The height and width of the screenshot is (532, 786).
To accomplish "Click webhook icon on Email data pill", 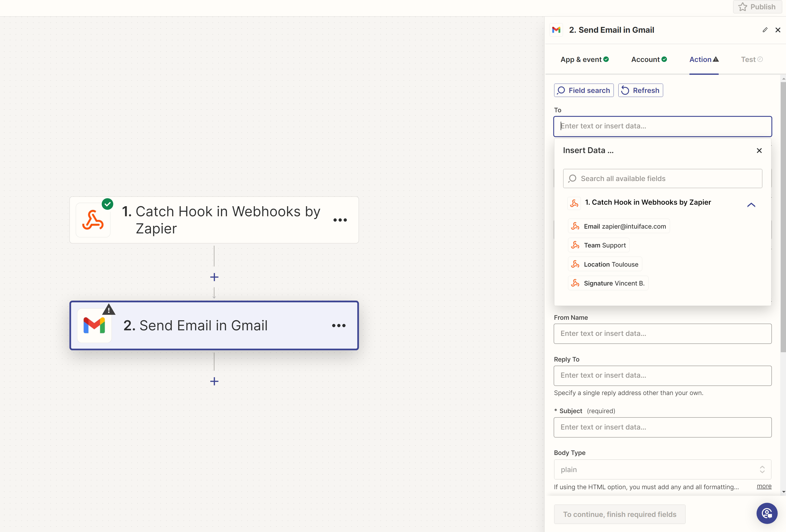I will click(x=575, y=226).
